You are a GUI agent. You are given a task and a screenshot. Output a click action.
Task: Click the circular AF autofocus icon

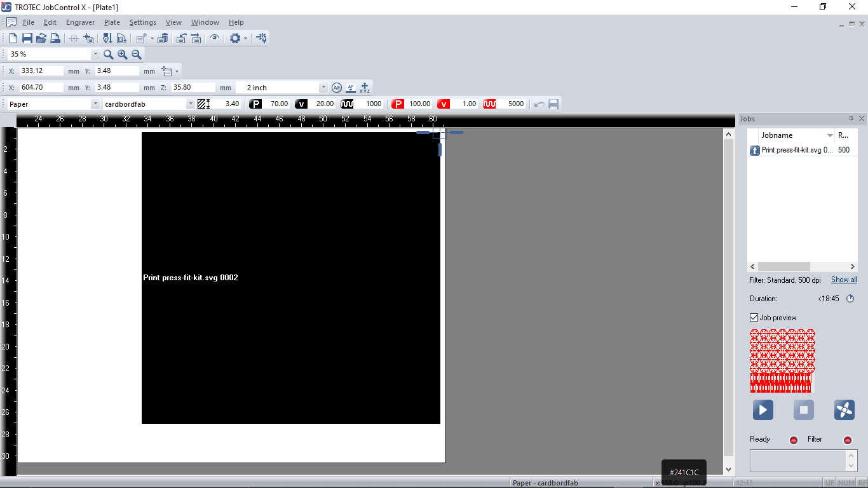click(x=337, y=88)
